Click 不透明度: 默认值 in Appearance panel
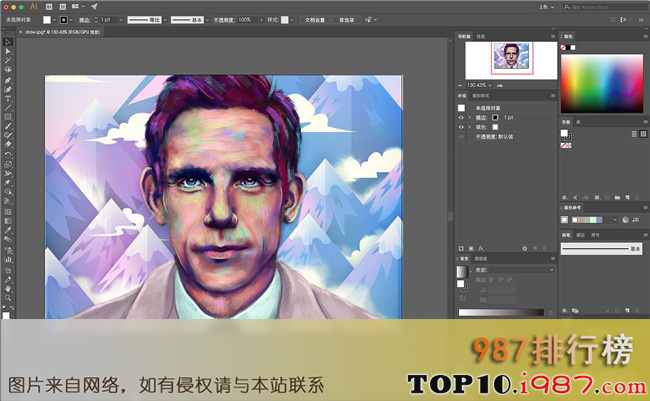The height and width of the screenshot is (401, 650). click(494, 136)
